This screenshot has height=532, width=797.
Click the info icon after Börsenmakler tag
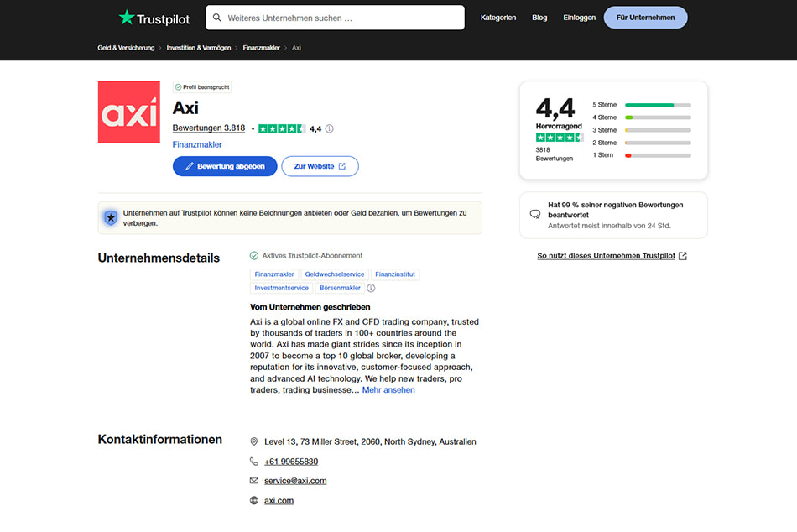pyautogui.click(x=371, y=288)
